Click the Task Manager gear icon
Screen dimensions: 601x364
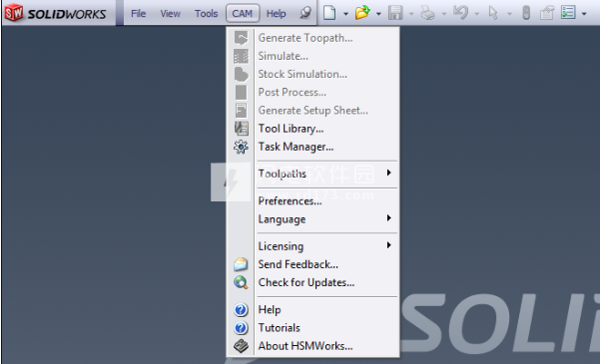[241, 147]
